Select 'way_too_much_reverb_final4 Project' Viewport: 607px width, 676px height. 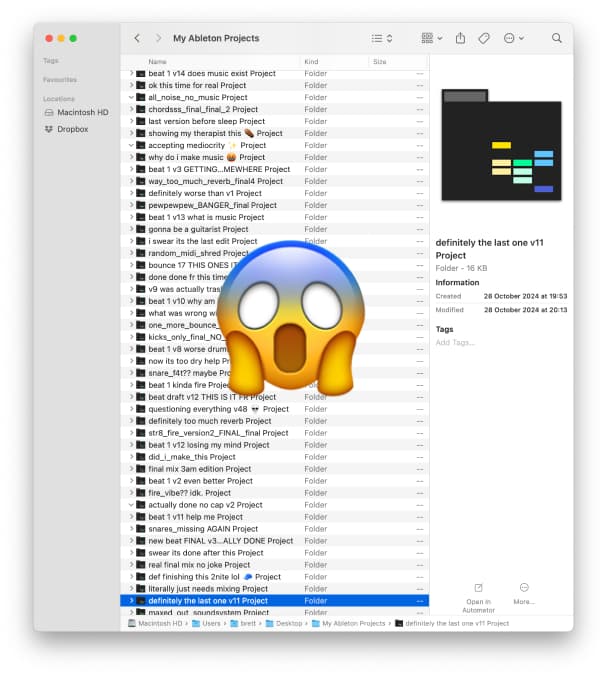click(x=275, y=182)
